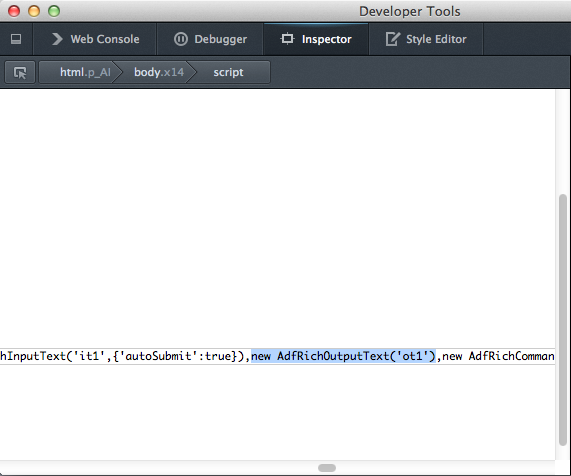
Task: Open the Style Editor tab
Action: (426, 39)
